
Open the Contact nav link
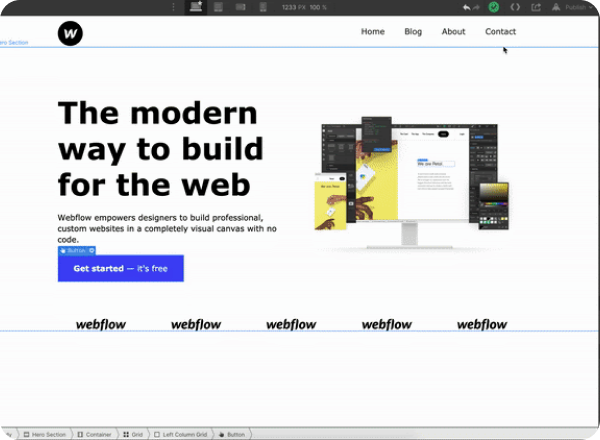(x=500, y=31)
